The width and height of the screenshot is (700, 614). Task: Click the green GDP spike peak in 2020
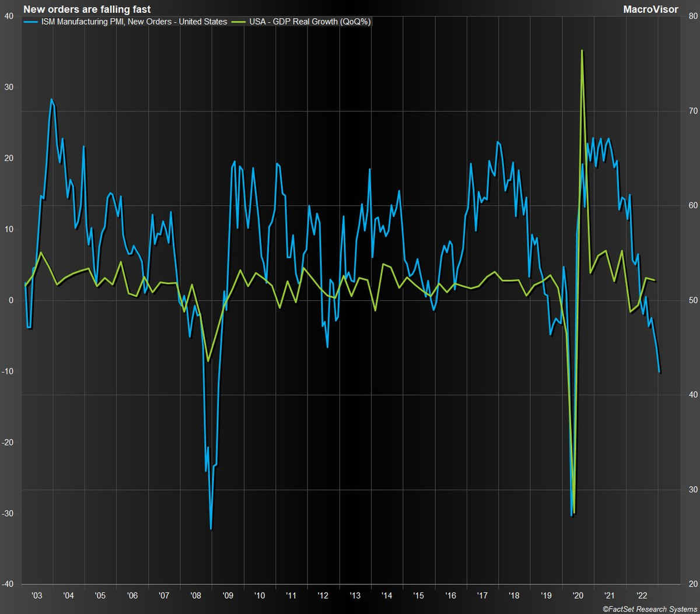pos(582,51)
